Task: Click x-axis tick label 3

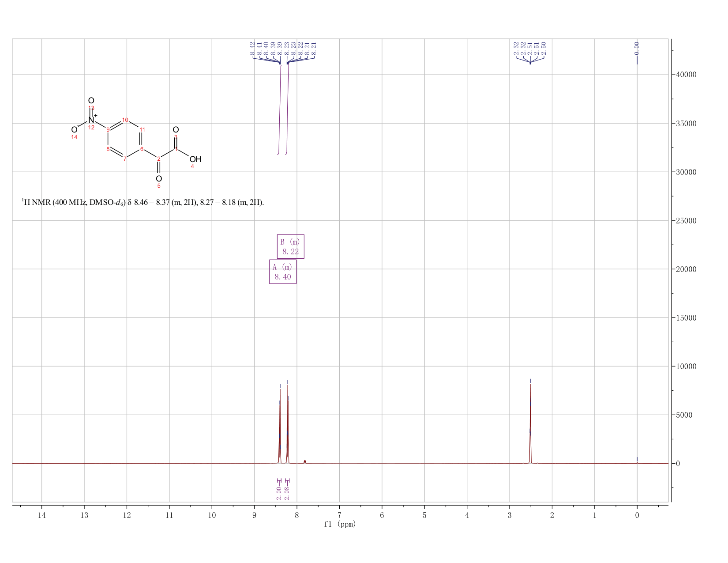Action: 510,515
